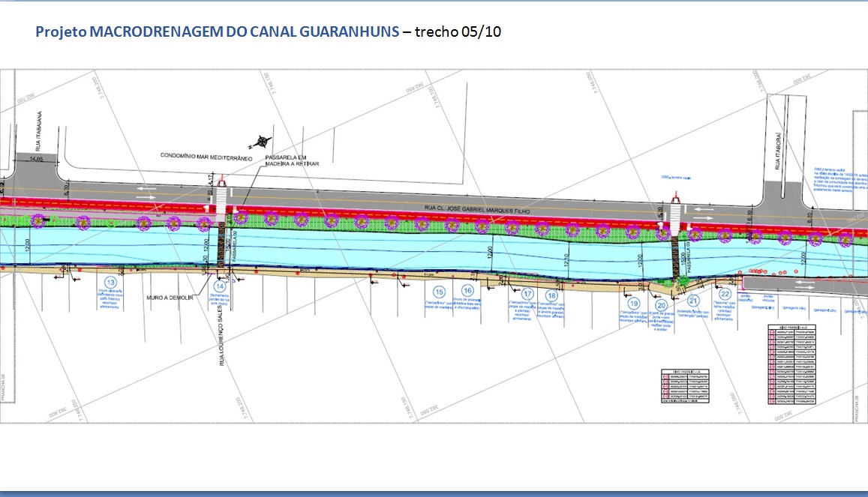Select numbered marker 16 circle

(468, 291)
